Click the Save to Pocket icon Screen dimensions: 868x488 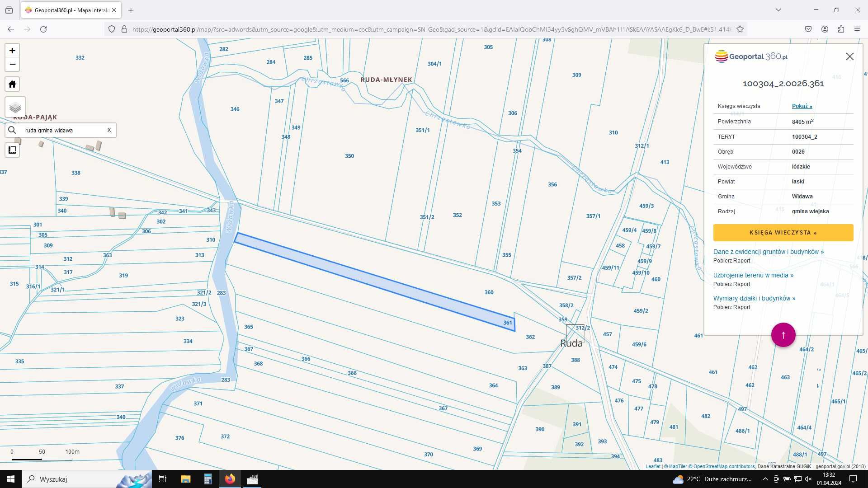click(808, 29)
